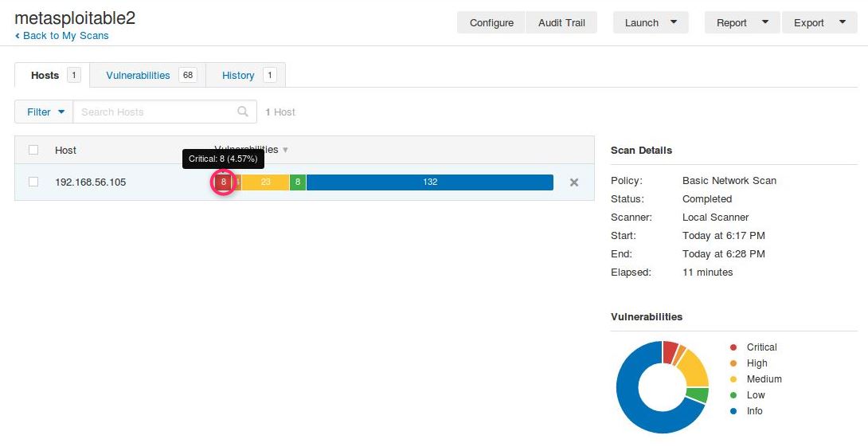Click the Configure button

(491, 23)
